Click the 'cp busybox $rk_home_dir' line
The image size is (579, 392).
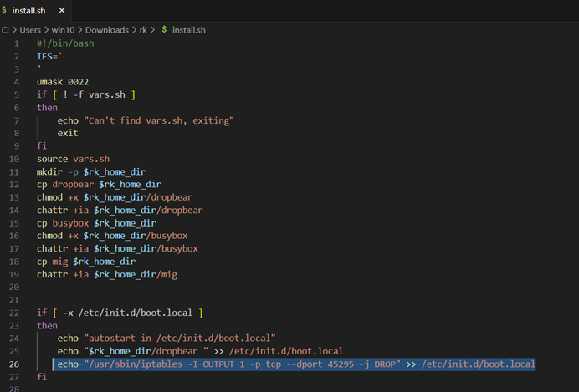point(96,223)
